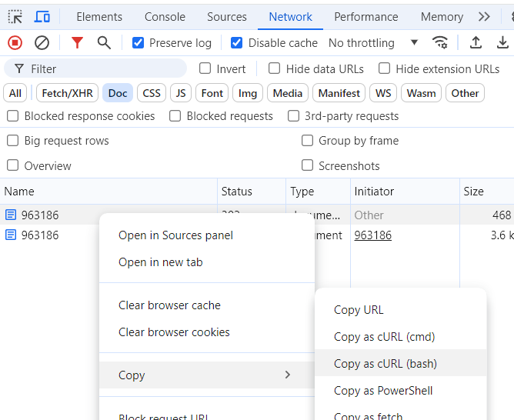Enable the Hide data URLs checkbox
Viewport: 514px width, 420px height.
coord(275,68)
